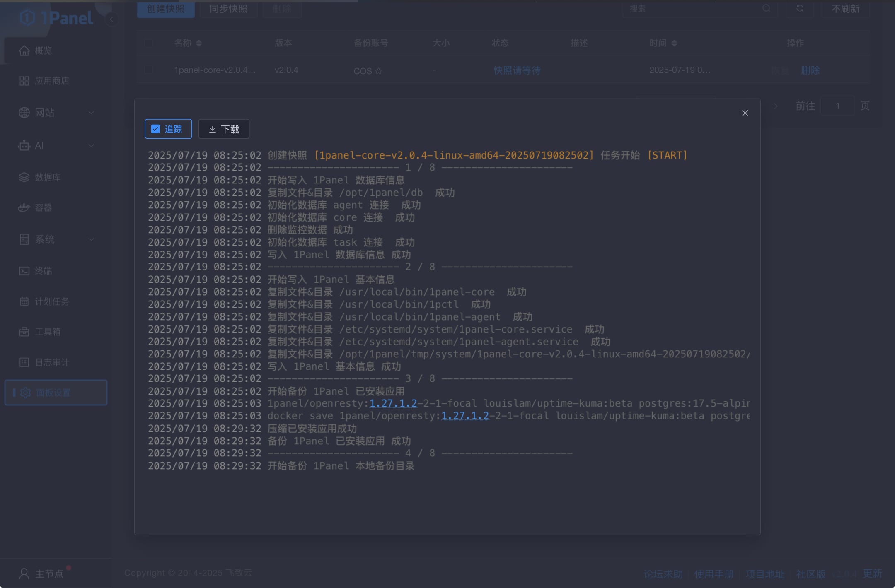Open 工具箱 toolbox icon
The height and width of the screenshot is (588, 895).
click(x=24, y=332)
